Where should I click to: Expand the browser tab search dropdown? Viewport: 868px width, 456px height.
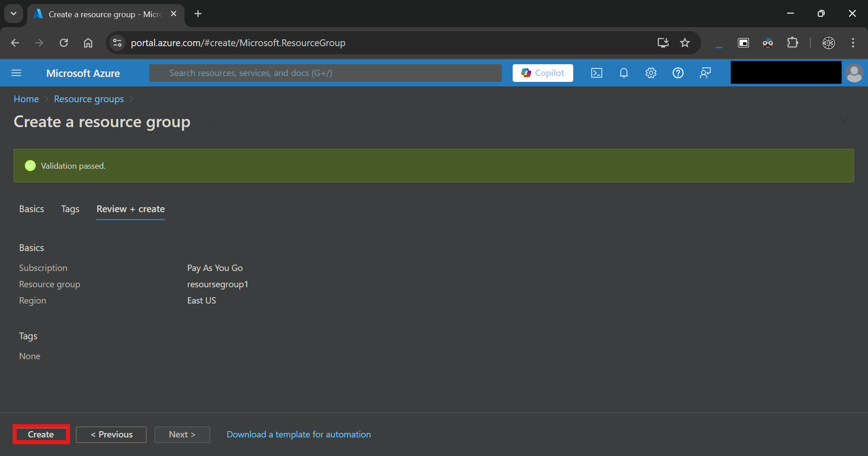coord(14,14)
